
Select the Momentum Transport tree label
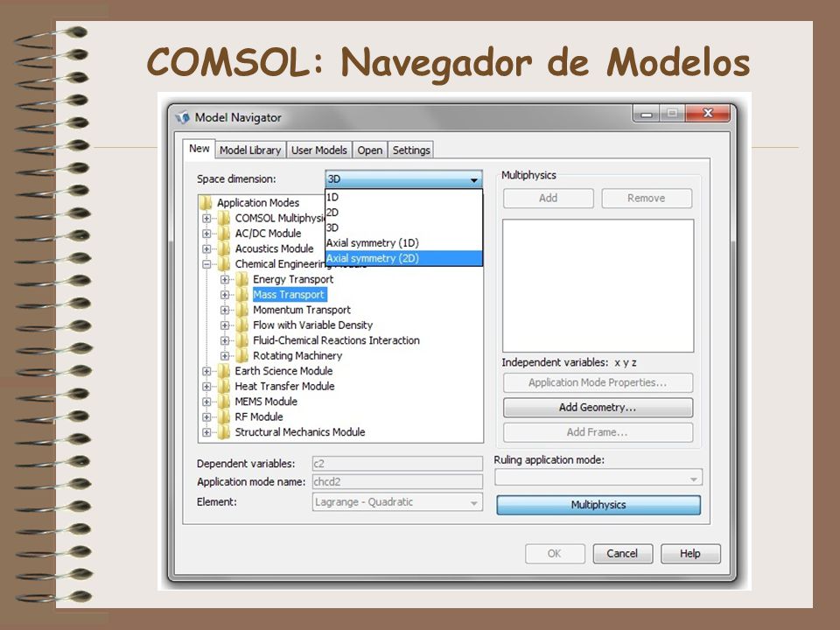(302, 310)
